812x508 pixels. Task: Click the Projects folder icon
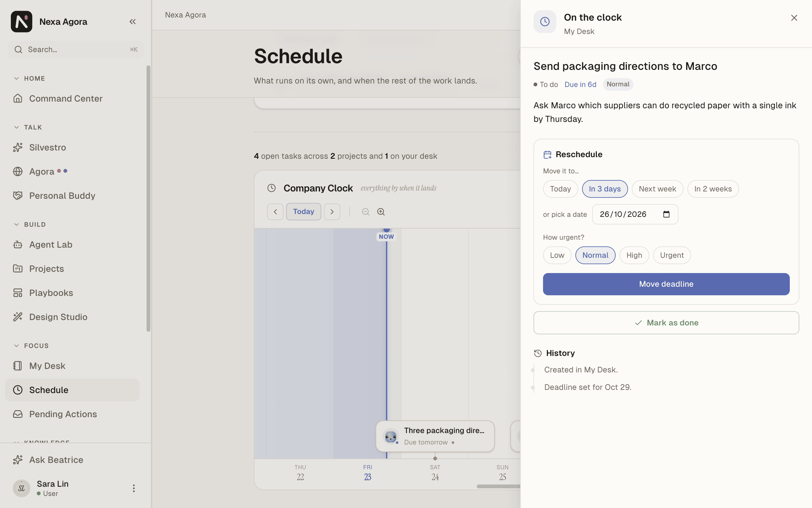click(x=18, y=269)
